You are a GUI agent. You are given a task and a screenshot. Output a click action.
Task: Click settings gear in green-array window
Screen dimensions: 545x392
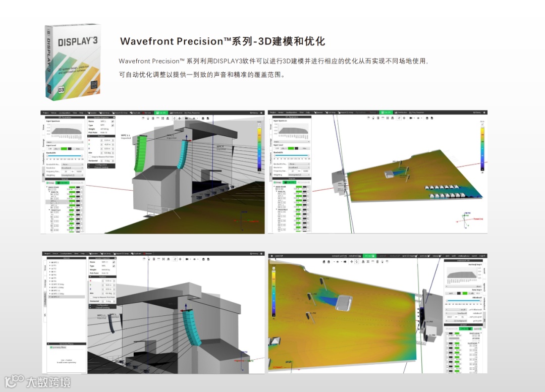(x=261, y=113)
